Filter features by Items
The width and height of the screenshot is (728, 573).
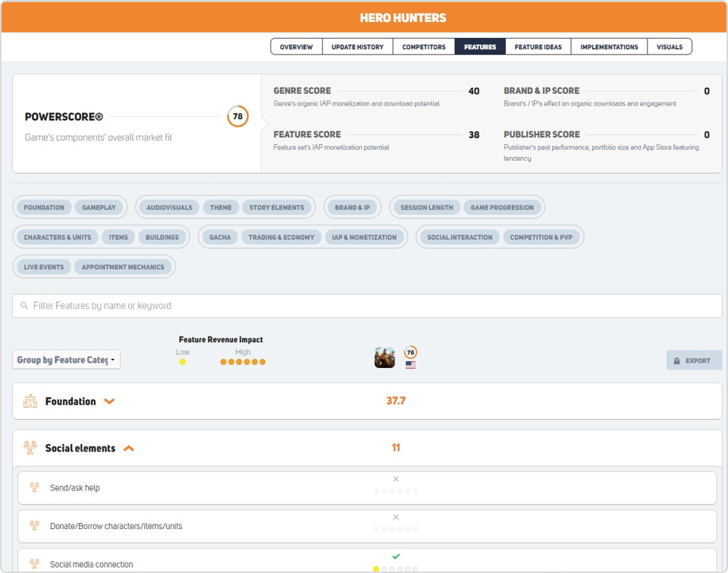click(118, 237)
